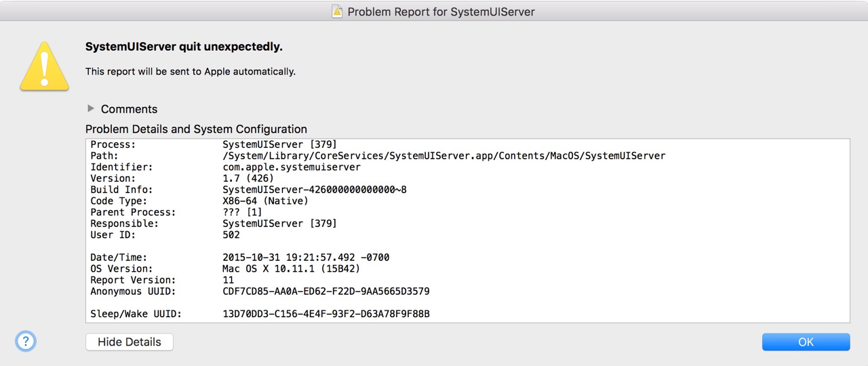Viewport: 868px width, 366px height.
Task: Click the yellow warning triangle icon
Action: pos(45,66)
